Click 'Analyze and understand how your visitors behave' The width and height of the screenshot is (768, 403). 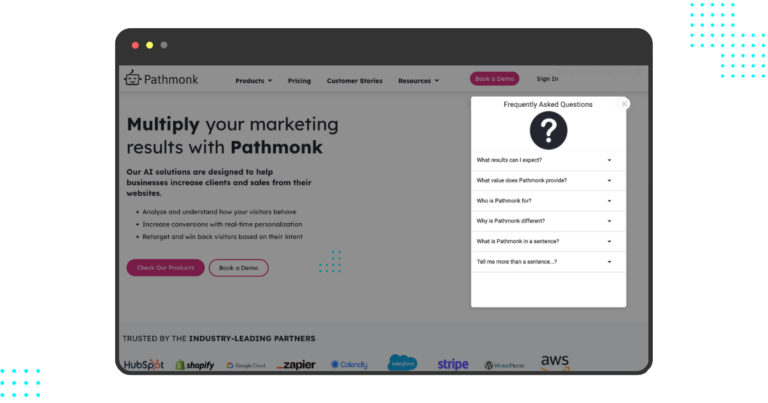pyautogui.click(x=219, y=212)
